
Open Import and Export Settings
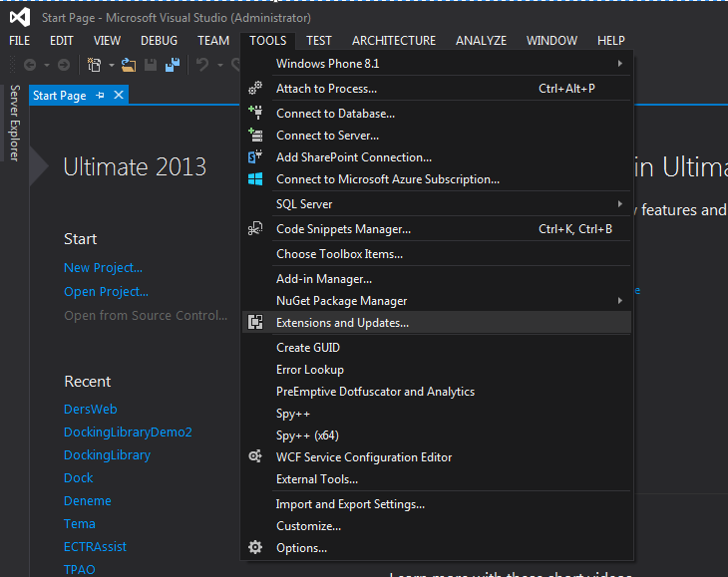[437, 504]
